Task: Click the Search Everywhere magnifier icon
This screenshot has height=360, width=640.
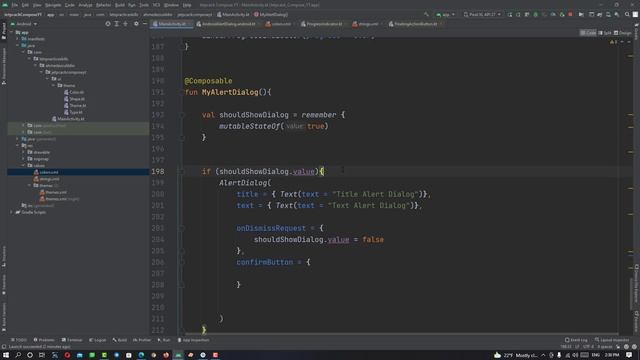Action: coord(627,14)
